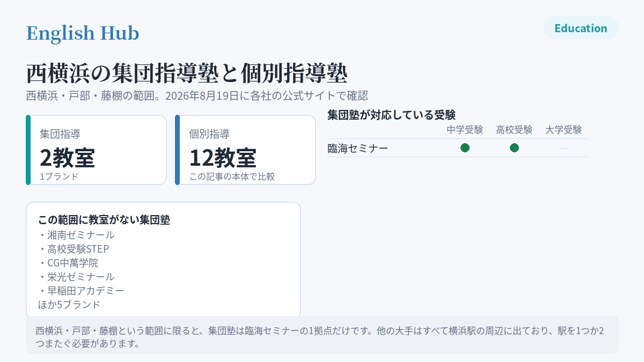This screenshot has height=362, width=644.
Task: Click the subtitle mentioning 2026年8月19日
Action: [197, 96]
